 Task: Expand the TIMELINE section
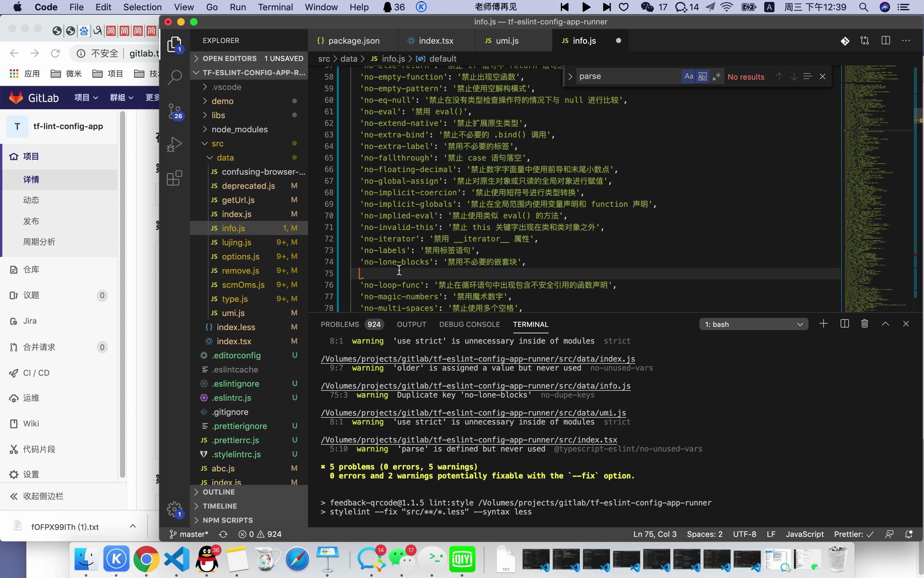(249, 506)
